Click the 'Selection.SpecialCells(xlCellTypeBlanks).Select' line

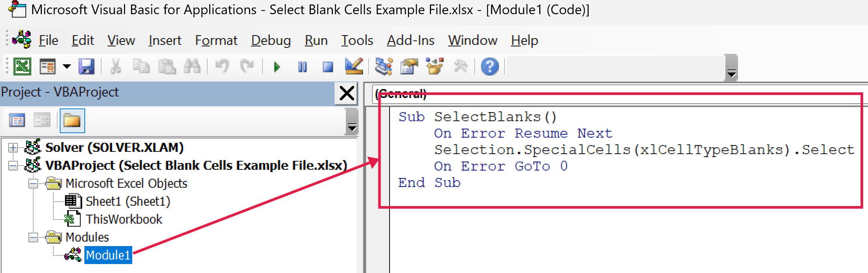pyautogui.click(x=644, y=150)
